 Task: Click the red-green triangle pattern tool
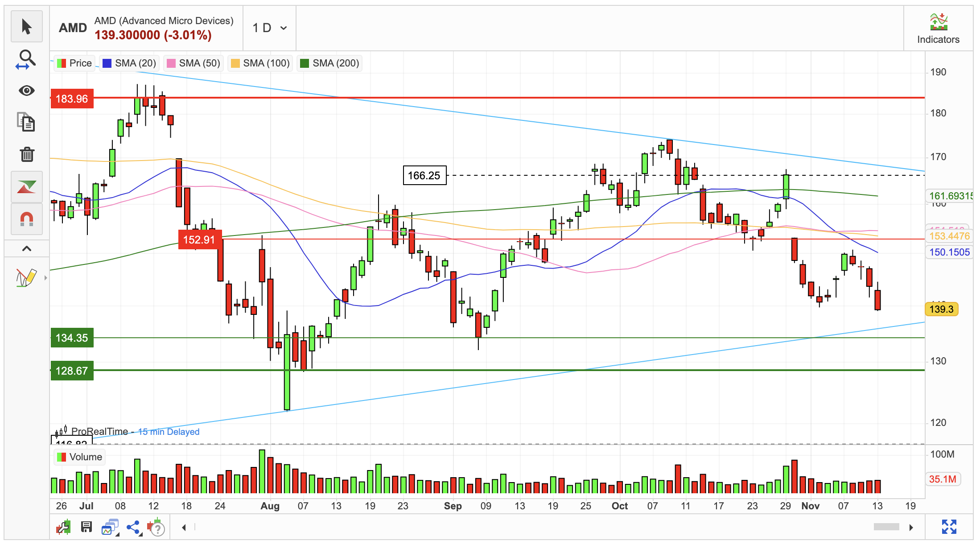pyautogui.click(x=27, y=187)
